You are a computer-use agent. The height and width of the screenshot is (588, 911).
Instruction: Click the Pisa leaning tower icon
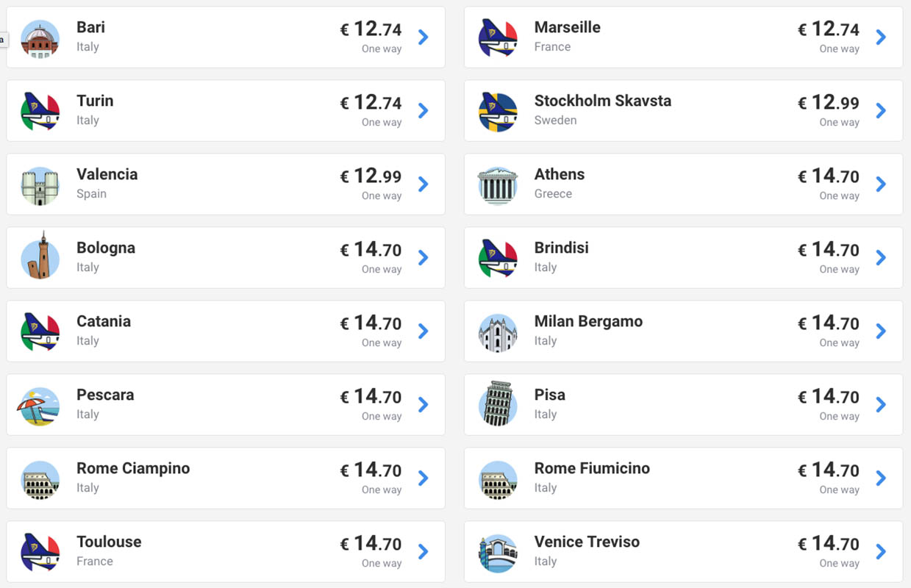point(498,404)
